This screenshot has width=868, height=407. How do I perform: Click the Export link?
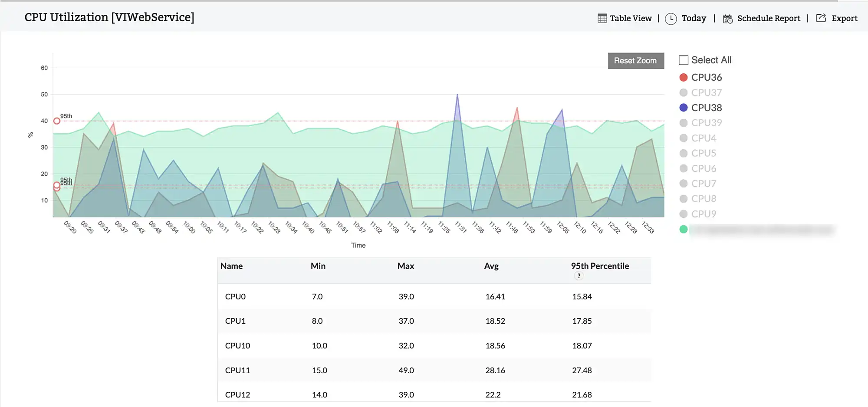click(844, 18)
